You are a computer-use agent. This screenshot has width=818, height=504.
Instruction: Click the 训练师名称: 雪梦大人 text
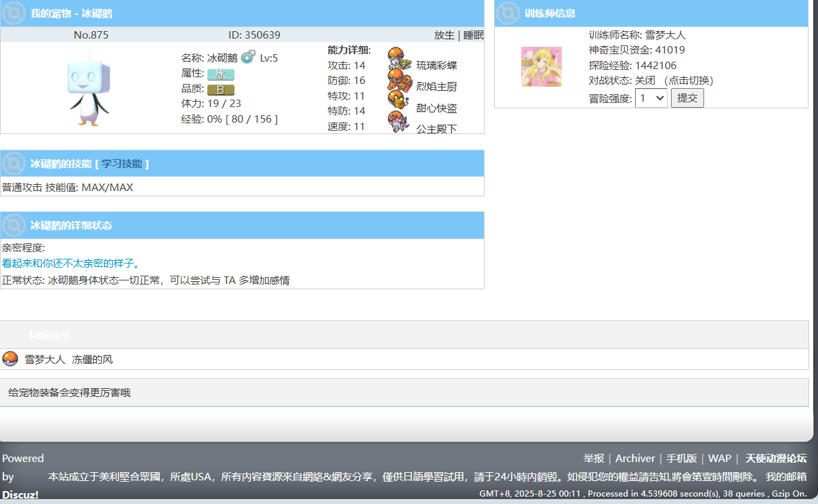637,35
